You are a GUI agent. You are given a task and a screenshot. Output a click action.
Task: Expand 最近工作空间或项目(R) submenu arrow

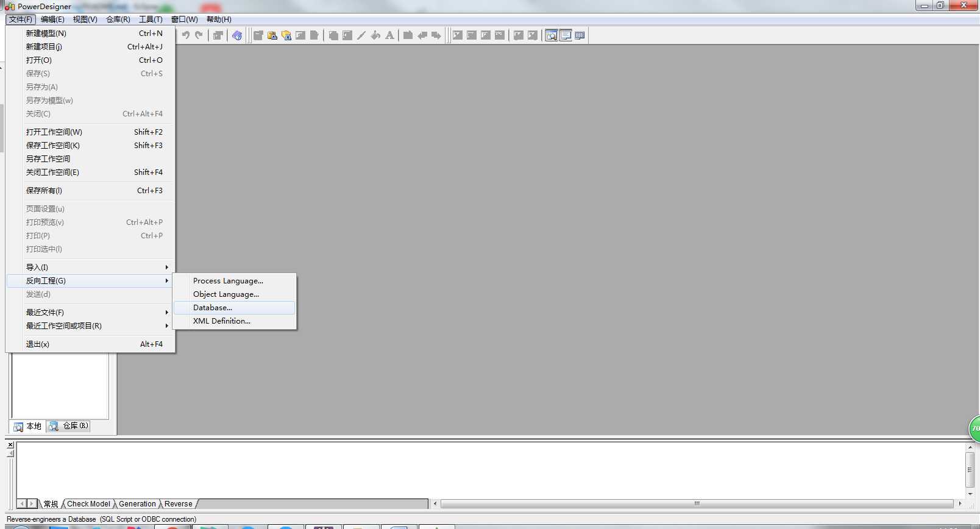[x=166, y=326]
